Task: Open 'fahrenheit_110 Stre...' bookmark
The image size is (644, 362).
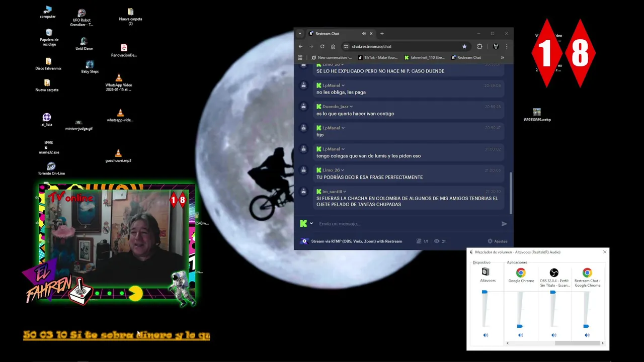Action: point(425,57)
